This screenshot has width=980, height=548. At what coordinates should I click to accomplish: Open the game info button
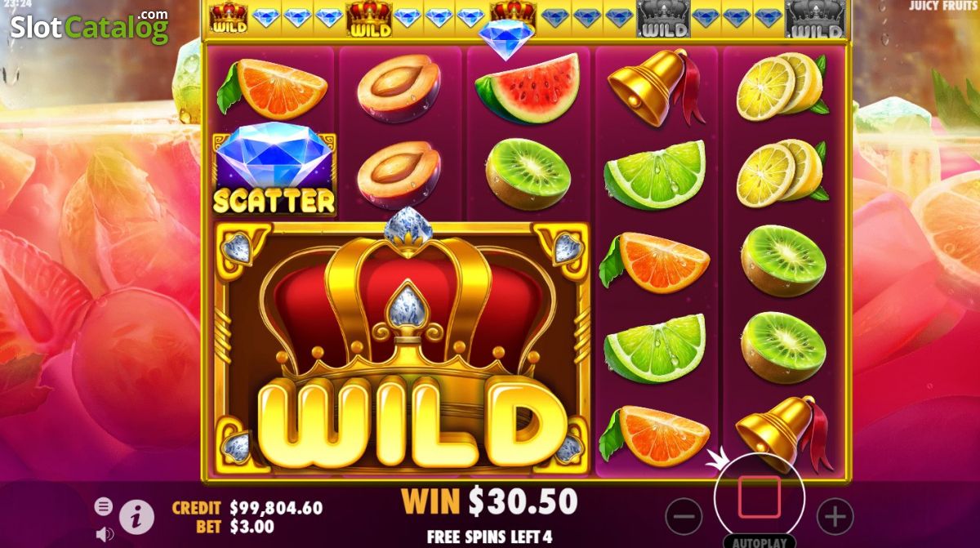[137, 516]
